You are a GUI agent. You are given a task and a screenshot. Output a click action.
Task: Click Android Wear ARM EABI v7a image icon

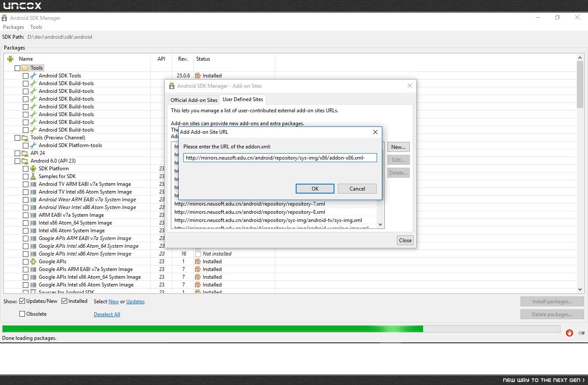(x=33, y=200)
